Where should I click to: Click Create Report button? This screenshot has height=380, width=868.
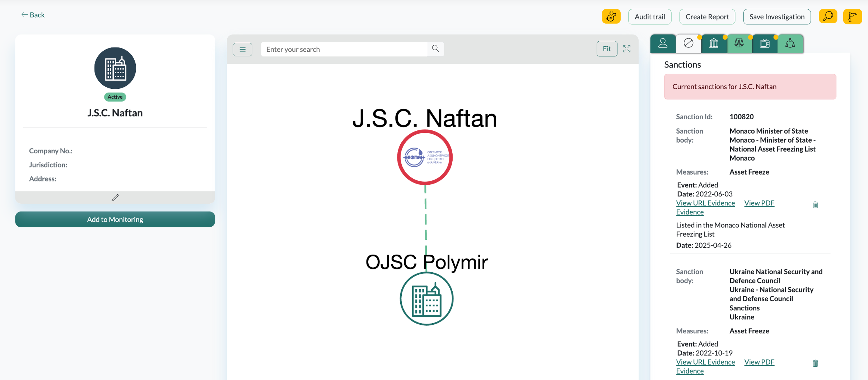[707, 17]
